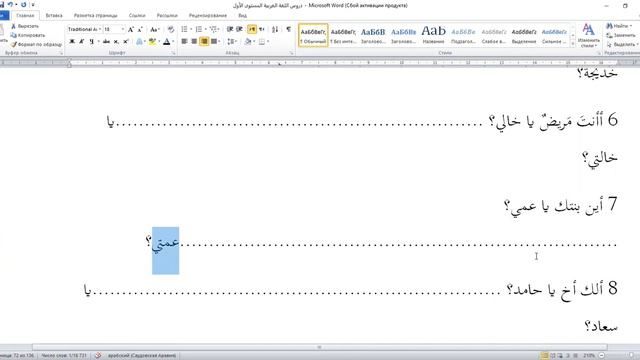Click the language indicator in status bar
Screen dimensions: 640x360
tap(142, 356)
